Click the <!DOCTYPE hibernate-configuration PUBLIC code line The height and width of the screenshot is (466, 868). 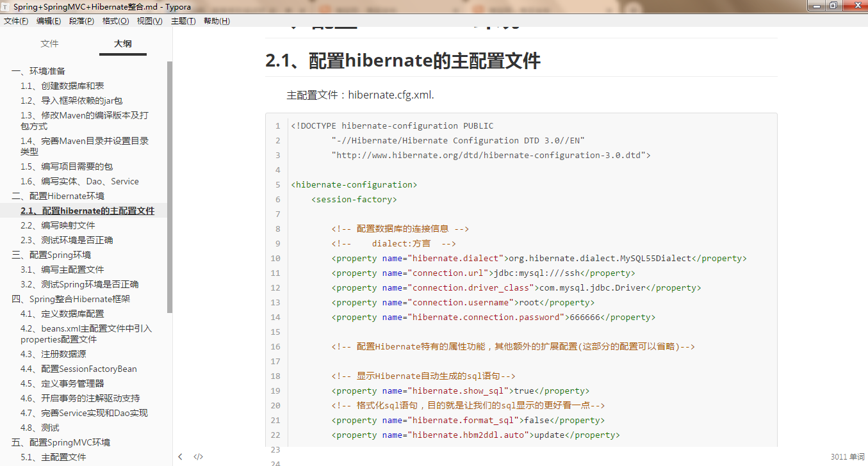pyautogui.click(x=392, y=126)
